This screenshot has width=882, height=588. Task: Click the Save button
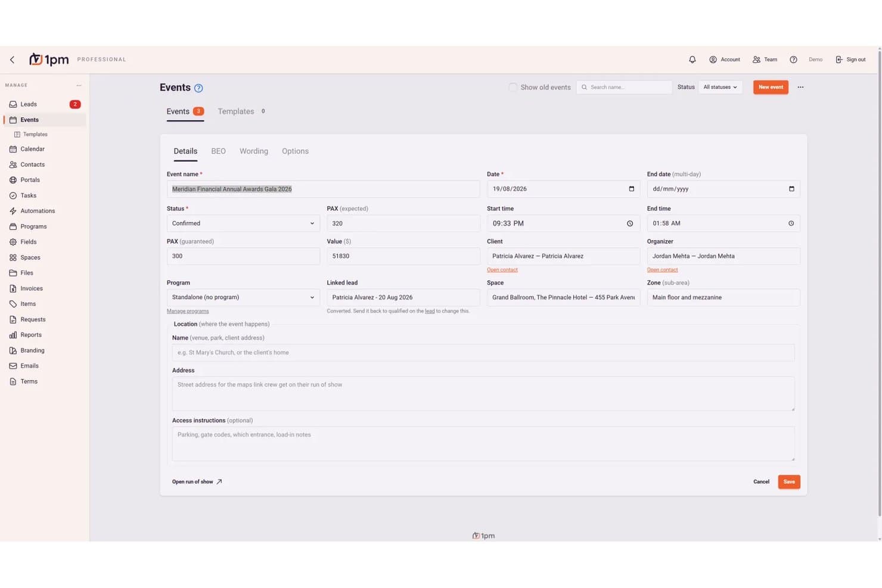click(x=789, y=482)
